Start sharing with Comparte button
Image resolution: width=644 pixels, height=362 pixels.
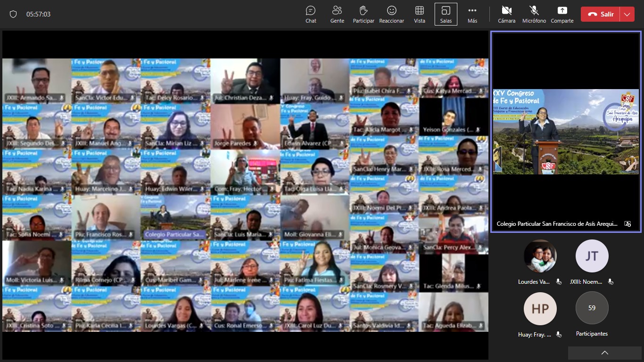point(562,14)
